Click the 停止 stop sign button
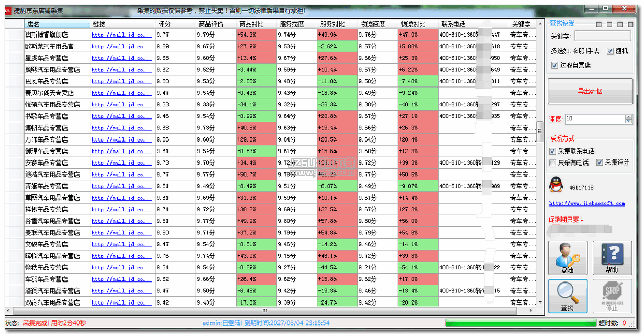The width and height of the screenshot is (644, 336). click(x=612, y=296)
